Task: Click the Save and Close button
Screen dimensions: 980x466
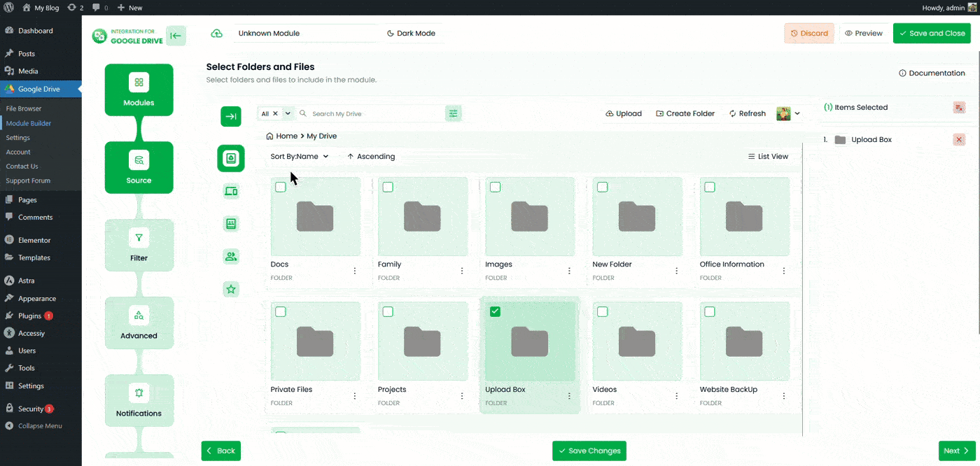Action: click(x=932, y=33)
